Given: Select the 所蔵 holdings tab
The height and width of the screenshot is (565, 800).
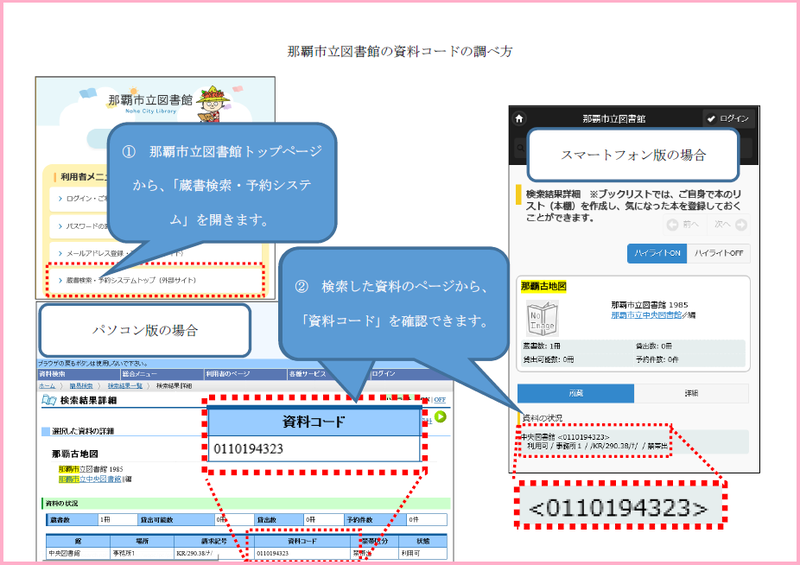Looking at the screenshot, I should 575,393.
